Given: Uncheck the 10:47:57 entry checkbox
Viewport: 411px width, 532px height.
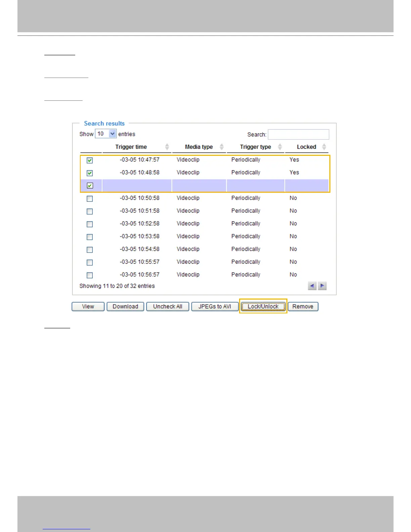Looking at the screenshot, I should point(90,160).
